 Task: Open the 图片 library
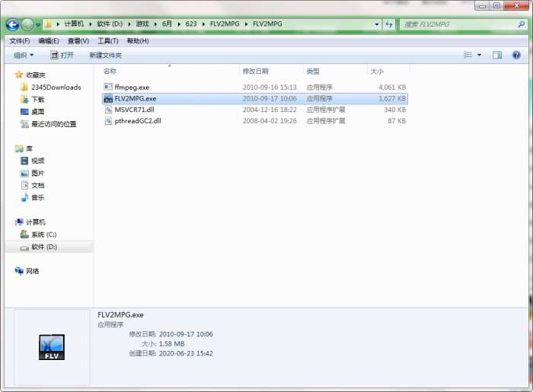click(38, 173)
